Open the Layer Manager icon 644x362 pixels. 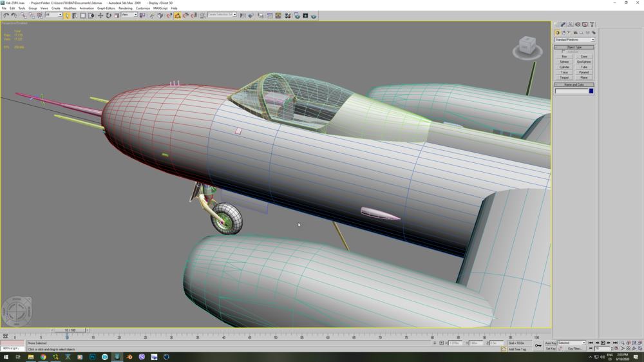(x=261, y=15)
